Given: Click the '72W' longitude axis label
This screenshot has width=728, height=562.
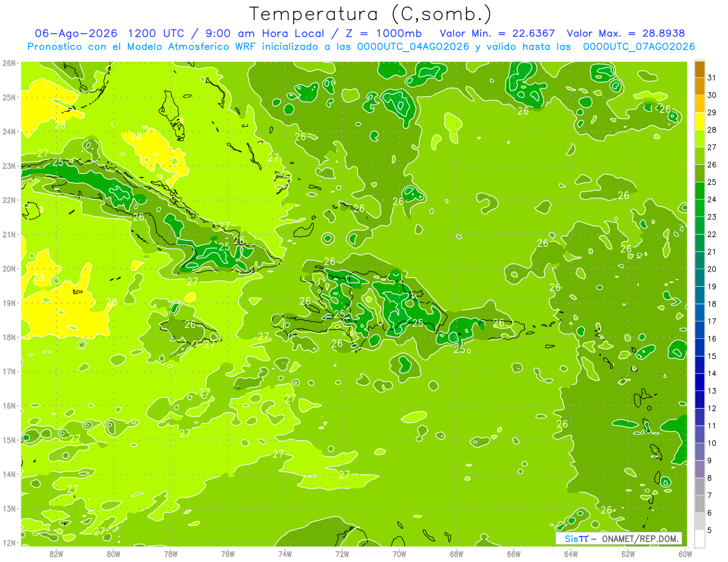Looking at the screenshot, I should click(342, 554).
